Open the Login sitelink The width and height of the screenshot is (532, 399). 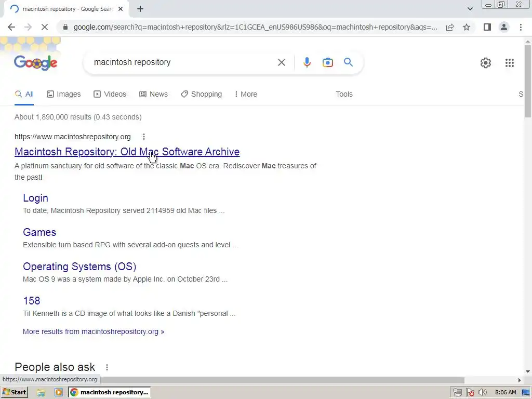36,198
